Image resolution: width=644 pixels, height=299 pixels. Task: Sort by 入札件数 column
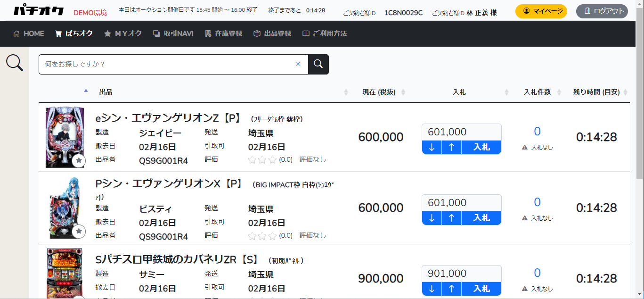point(538,92)
